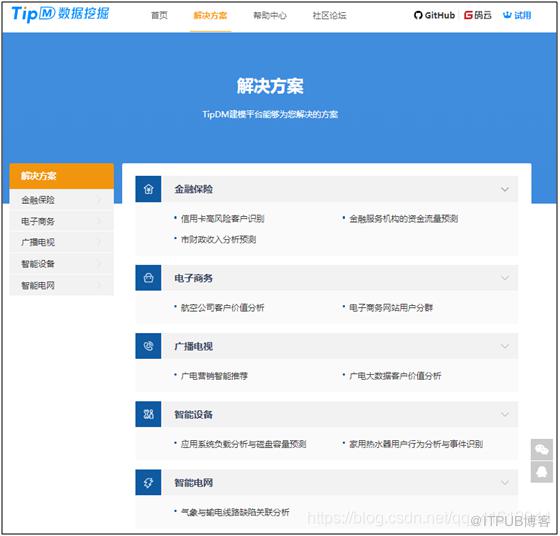Click the 智能电网 section lightning icon

click(x=148, y=482)
